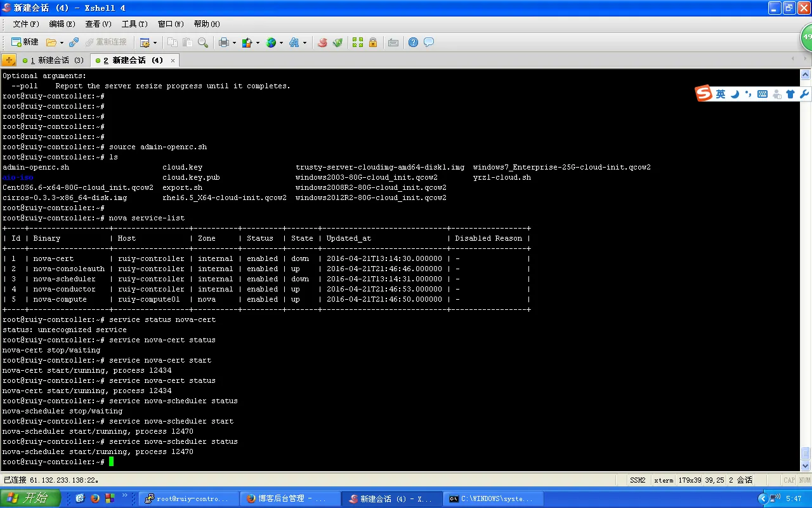
Task: Click Firefox quick launch icon
Action: click(95, 498)
